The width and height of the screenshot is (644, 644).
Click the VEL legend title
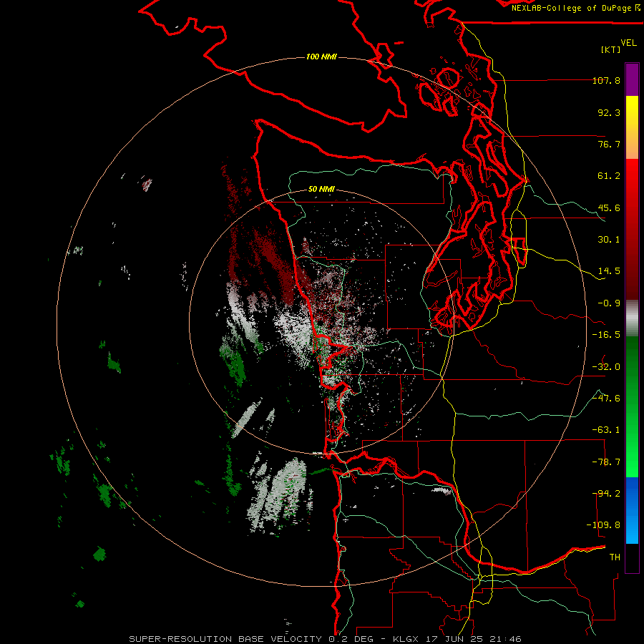[x=628, y=43]
